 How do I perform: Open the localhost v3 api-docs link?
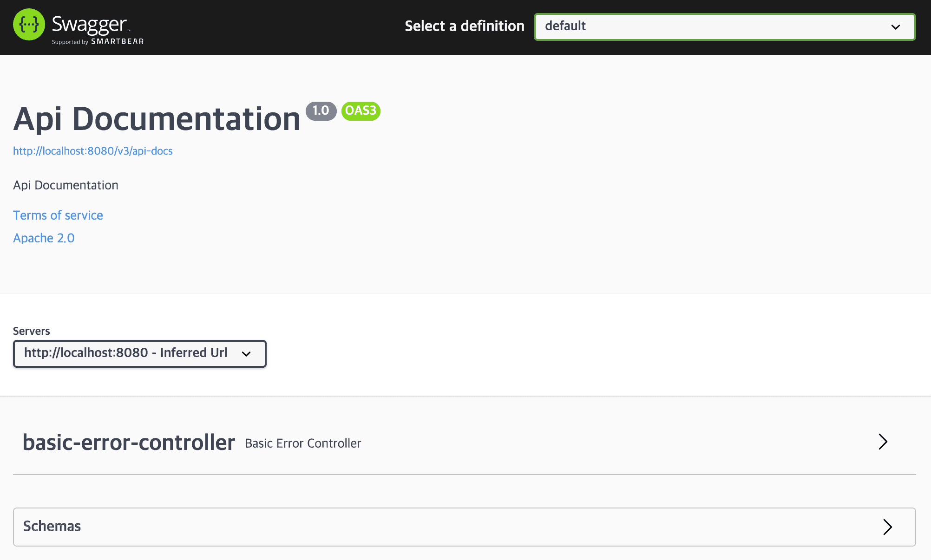[x=93, y=151]
